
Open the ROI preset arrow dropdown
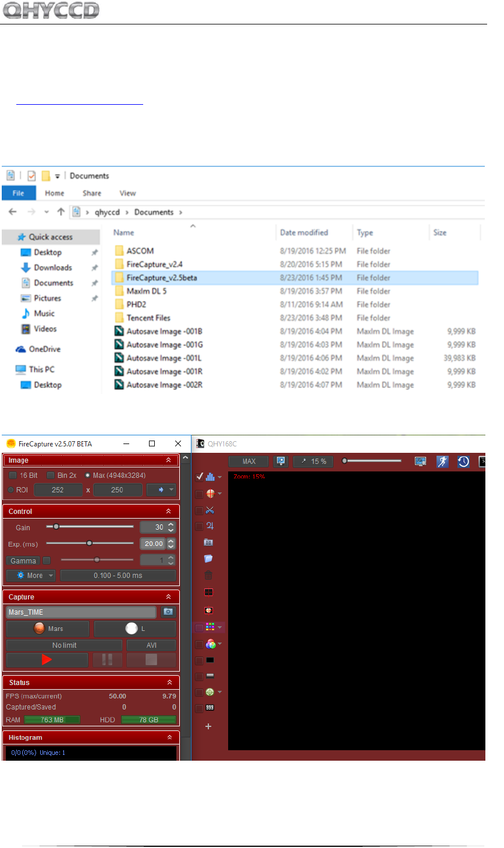click(x=161, y=490)
